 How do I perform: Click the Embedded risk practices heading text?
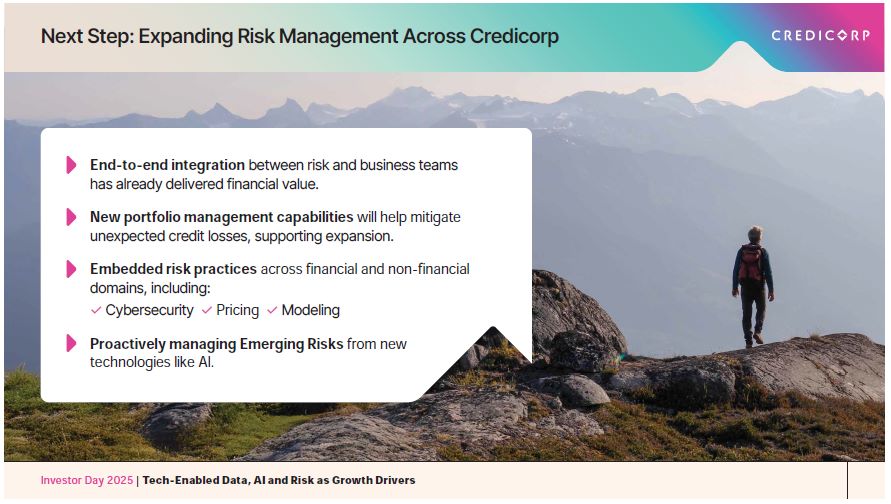coord(173,269)
